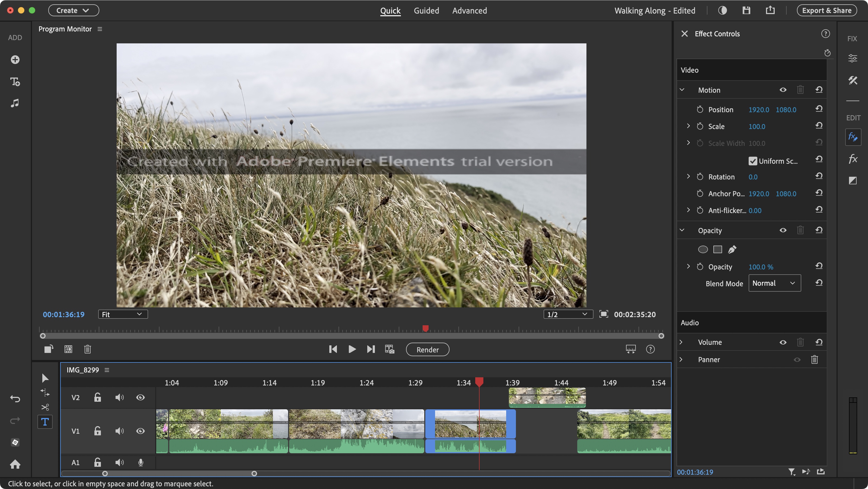
Task: Toggle animation stopwatch for Scale
Action: [x=700, y=126]
